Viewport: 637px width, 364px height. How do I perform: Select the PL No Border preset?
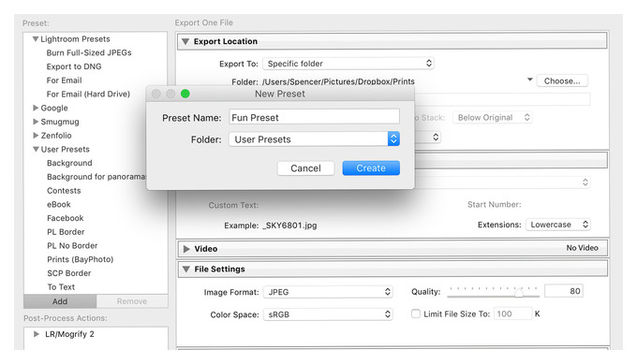(72, 246)
